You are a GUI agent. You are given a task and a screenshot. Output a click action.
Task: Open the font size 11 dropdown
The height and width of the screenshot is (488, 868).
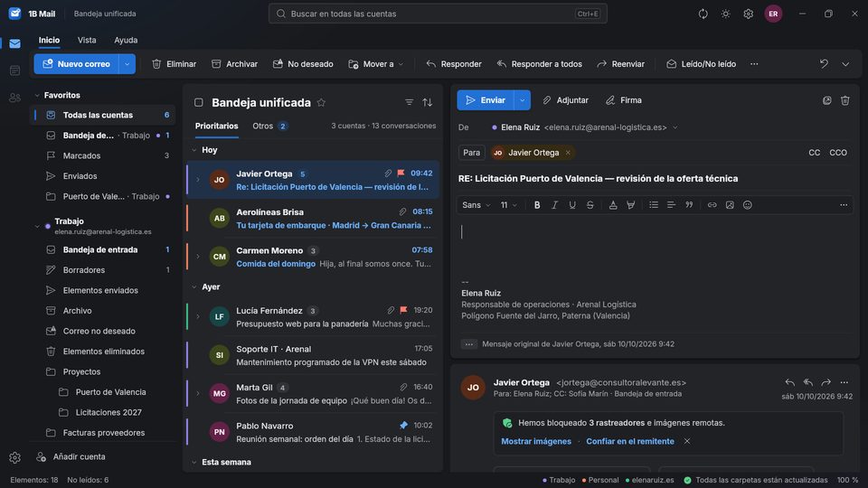tap(508, 205)
